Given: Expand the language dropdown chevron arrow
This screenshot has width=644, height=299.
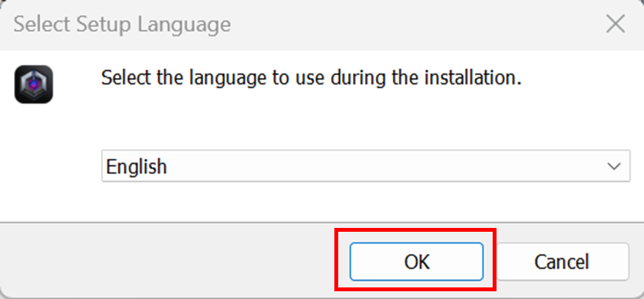Looking at the screenshot, I should point(614,166).
